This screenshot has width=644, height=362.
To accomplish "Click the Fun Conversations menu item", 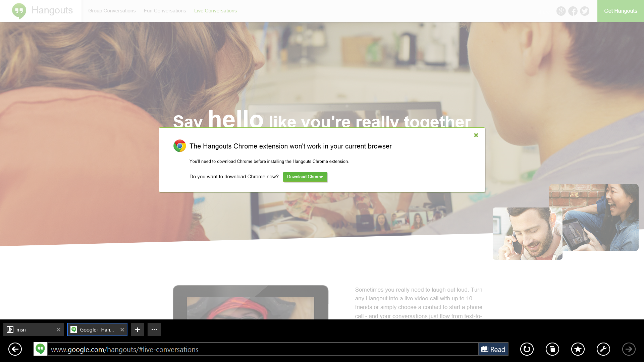I will coord(165,11).
